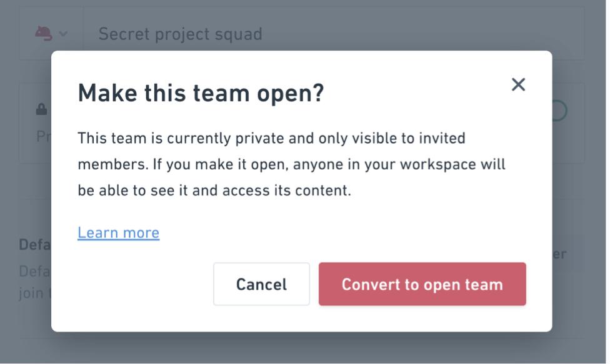This screenshot has height=364, width=610.
Task: Toggle the switch partially hidden behind the dialog
Action: 559,111
